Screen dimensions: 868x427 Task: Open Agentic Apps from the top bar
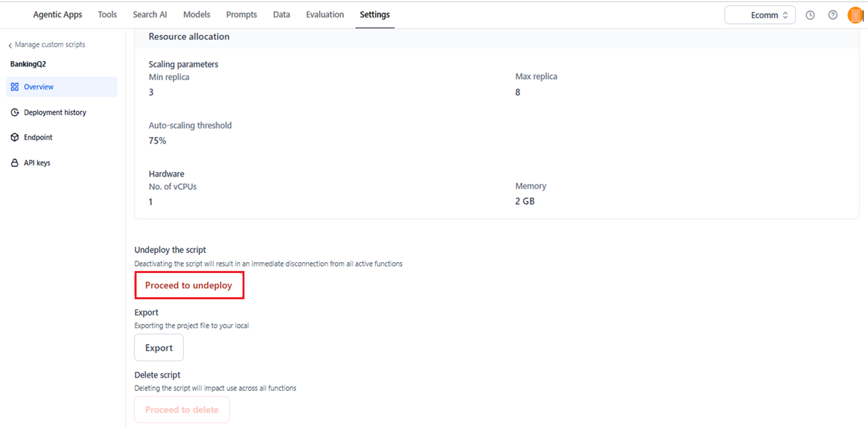[57, 14]
